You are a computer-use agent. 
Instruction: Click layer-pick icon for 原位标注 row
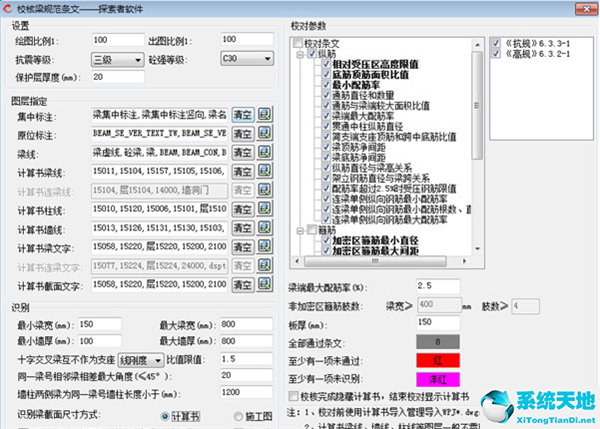[264, 134]
